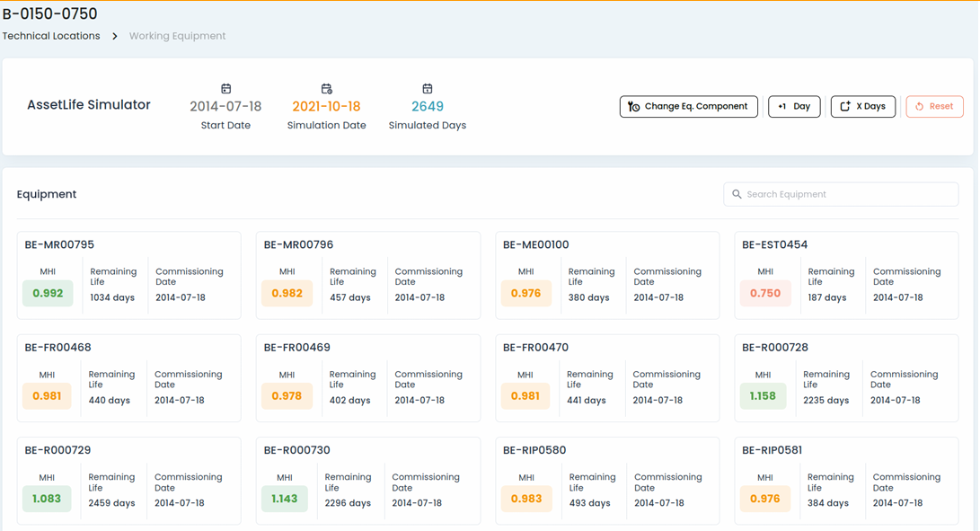The image size is (980, 531).
Task: Click the calendar icon above Start Date
Action: tap(226, 89)
